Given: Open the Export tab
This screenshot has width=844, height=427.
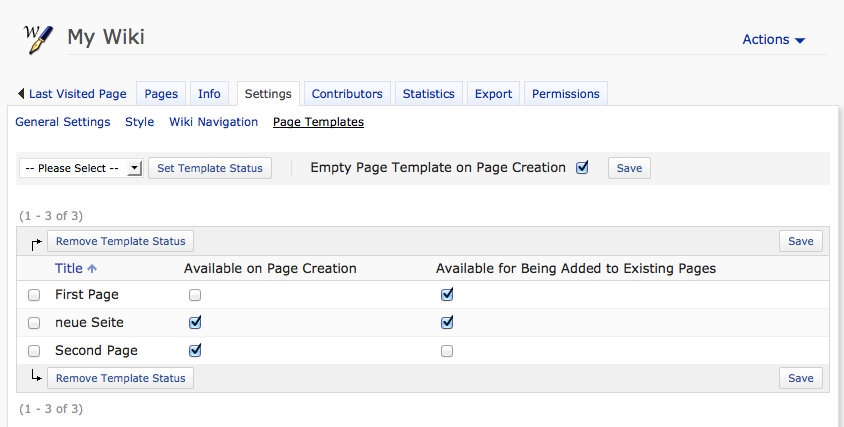Looking at the screenshot, I should [x=493, y=94].
